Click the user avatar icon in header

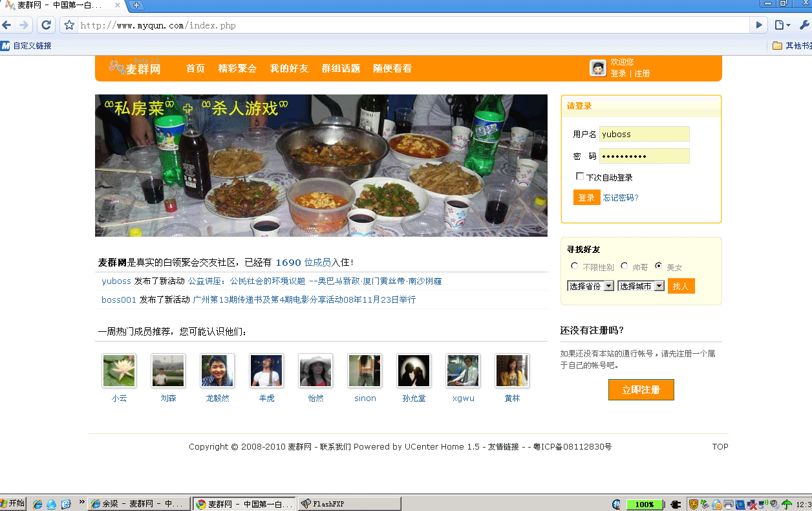[x=598, y=68]
